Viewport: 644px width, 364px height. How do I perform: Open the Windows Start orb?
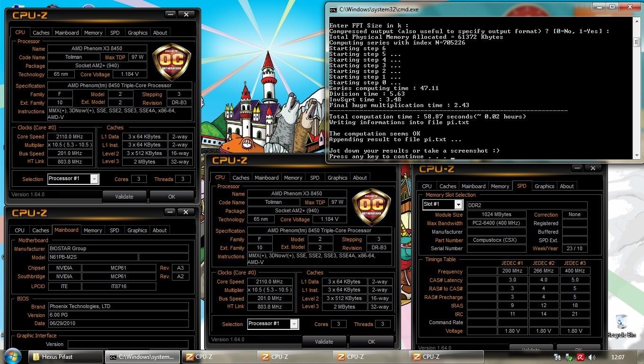12,356
